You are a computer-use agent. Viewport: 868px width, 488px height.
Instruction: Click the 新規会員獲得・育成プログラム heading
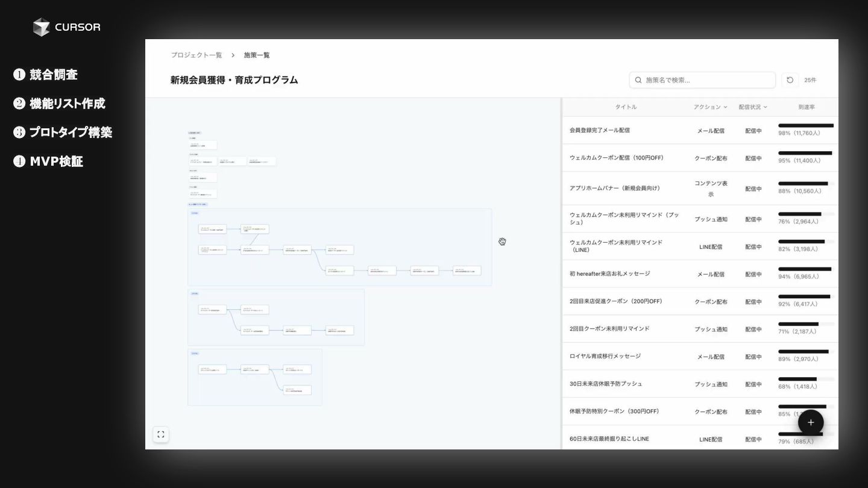[x=234, y=80]
